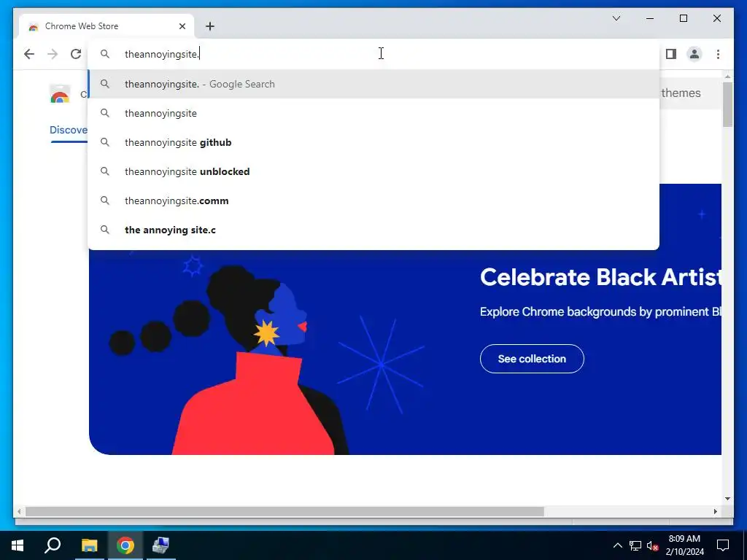Open Windows taskbar search
The height and width of the screenshot is (560, 747).
[x=53, y=545]
